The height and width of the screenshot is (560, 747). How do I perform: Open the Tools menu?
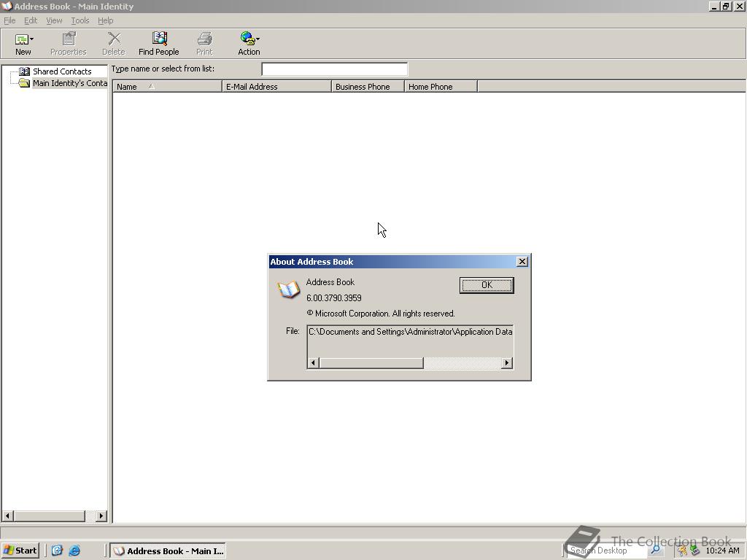click(80, 20)
